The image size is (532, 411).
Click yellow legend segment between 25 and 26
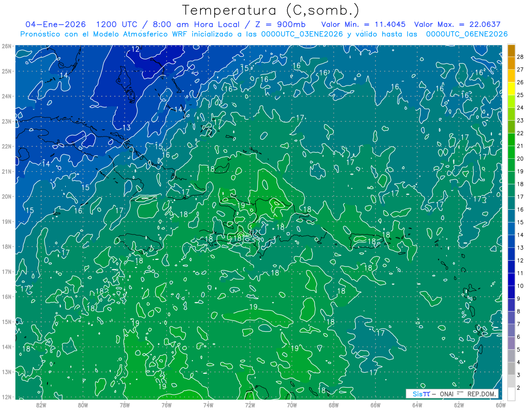[511, 89]
